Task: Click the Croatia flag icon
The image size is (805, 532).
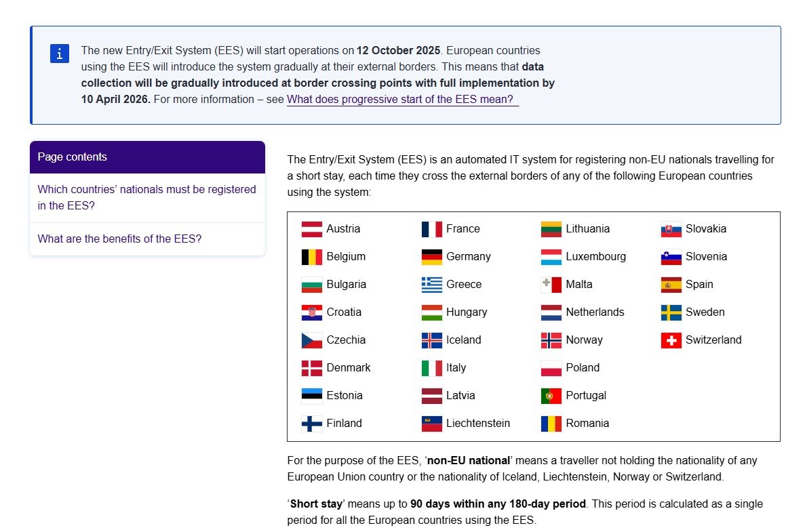Action: (311, 312)
